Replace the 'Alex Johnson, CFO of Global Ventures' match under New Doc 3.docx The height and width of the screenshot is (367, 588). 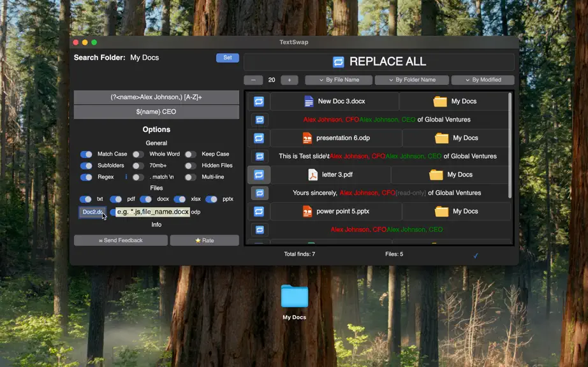260,120
